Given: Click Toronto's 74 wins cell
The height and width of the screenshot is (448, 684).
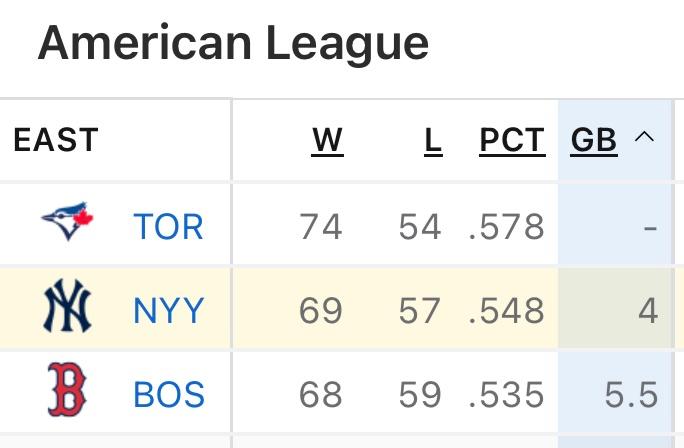Looking at the screenshot, I should click(321, 227).
